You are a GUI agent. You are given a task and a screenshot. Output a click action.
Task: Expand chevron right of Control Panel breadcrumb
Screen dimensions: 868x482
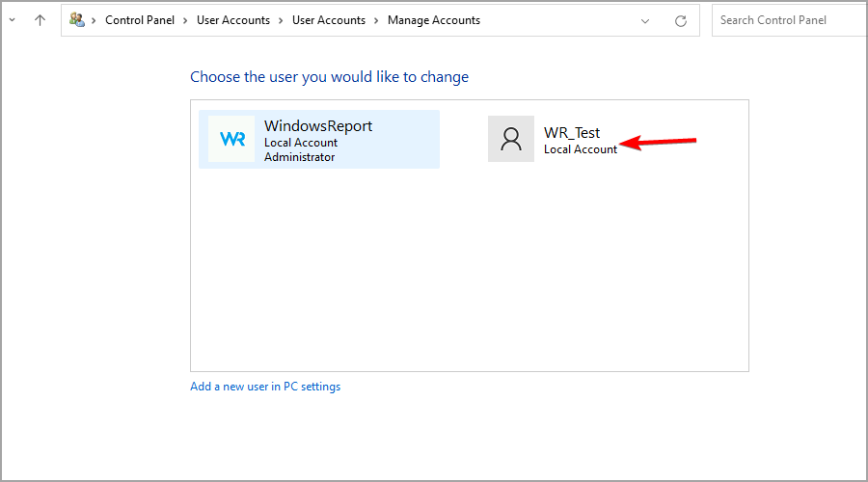[x=185, y=20]
